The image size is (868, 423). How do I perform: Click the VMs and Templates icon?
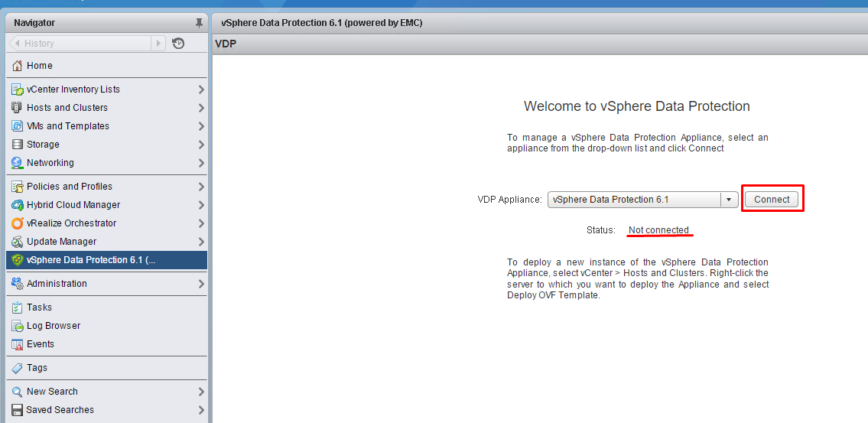point(17,125)
